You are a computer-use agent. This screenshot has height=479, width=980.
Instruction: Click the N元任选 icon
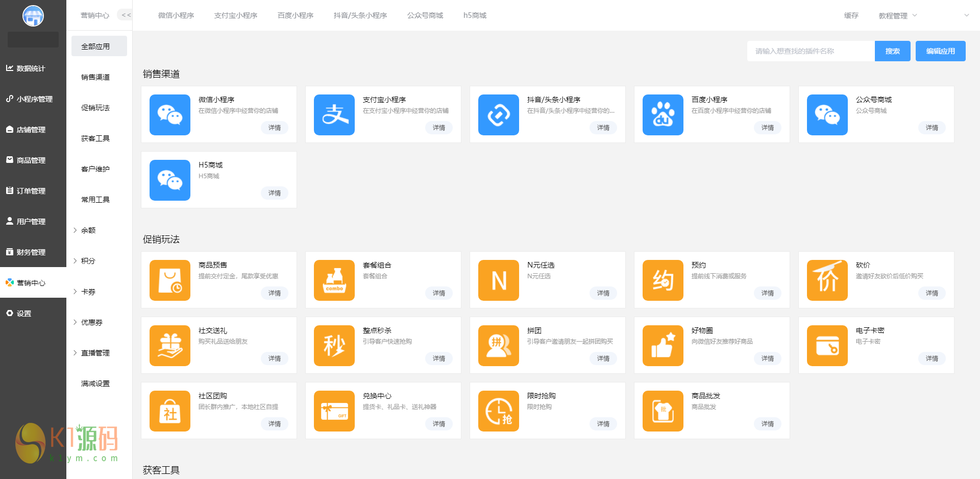[498, 280]
